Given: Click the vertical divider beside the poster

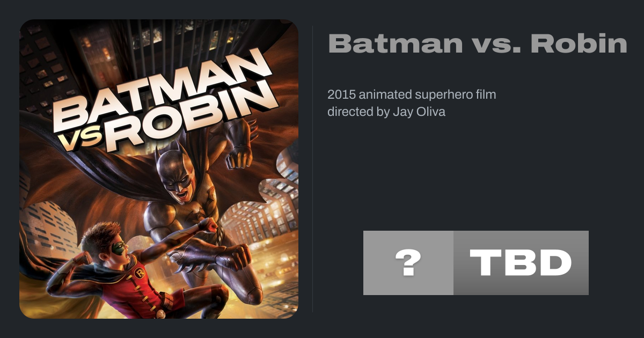Looking at the screenshot, I should coord(313,169).
